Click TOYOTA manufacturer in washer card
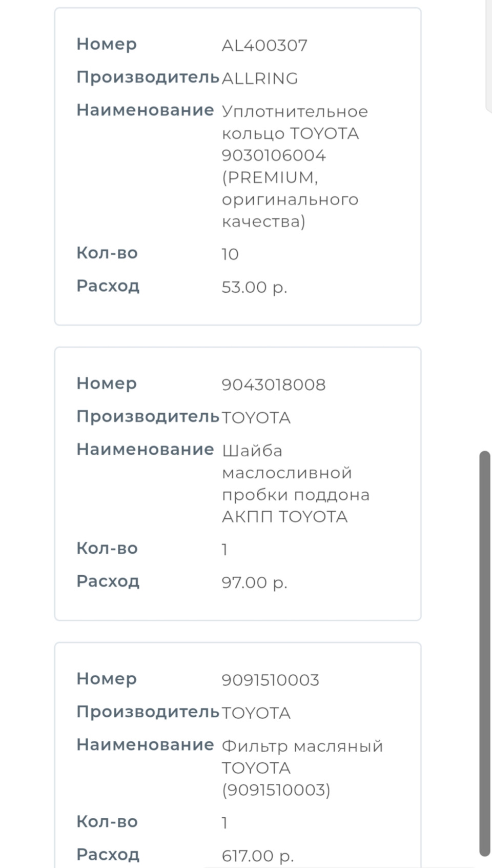Image resolution: width=492 pixels, height=868 pixels. pos(256,417)
